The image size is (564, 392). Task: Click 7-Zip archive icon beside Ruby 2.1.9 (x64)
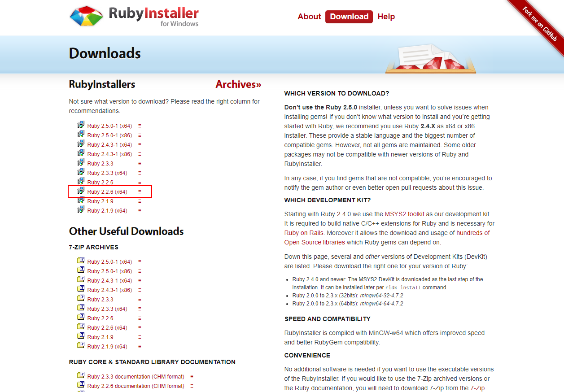81,345
